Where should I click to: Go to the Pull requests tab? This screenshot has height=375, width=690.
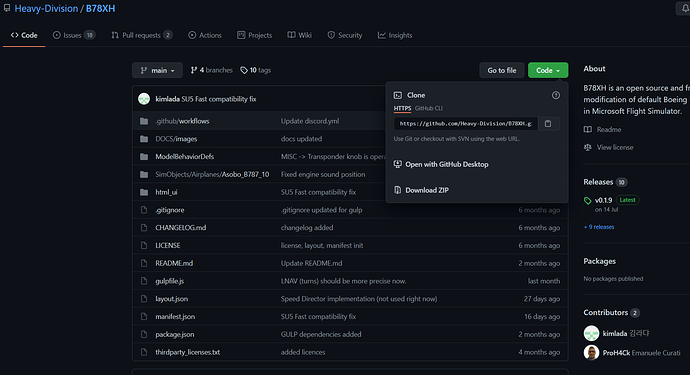tap(141, 35)
